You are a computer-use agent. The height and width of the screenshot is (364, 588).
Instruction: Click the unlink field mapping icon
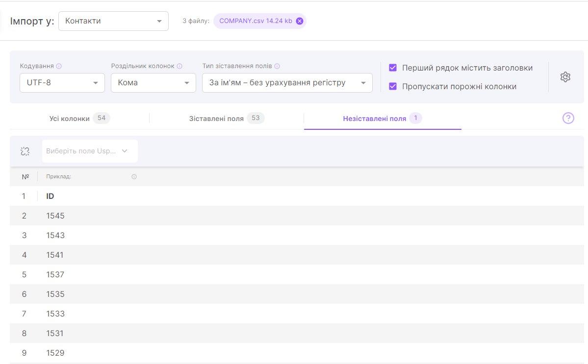tap(25, 151)
